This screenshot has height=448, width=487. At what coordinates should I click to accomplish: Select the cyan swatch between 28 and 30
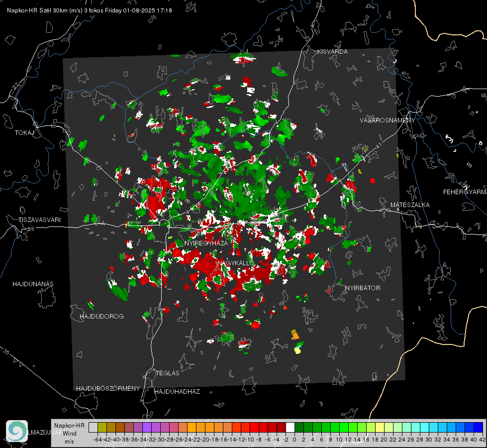coord(424,427)
